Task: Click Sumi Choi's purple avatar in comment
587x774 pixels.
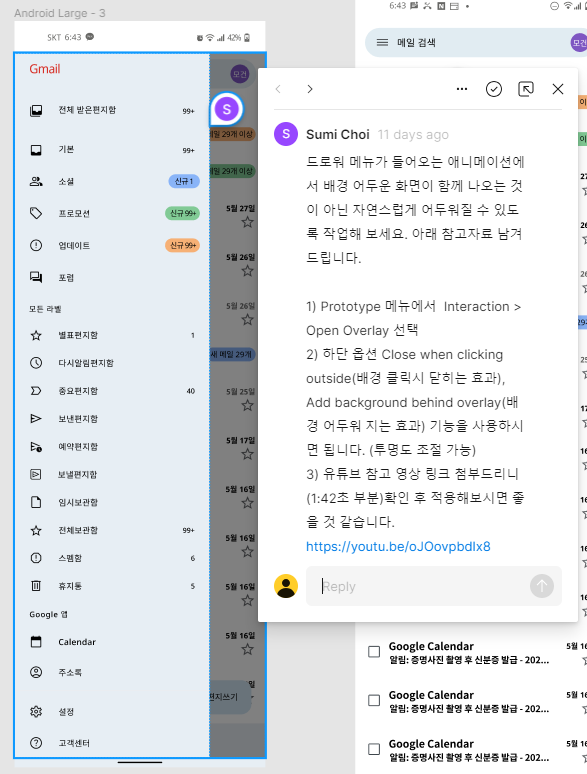Action: point(286,134)
